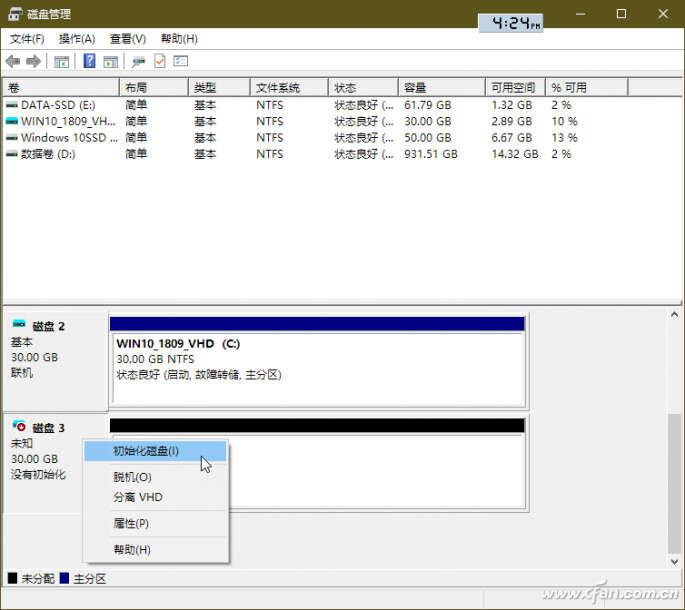Image resolution: width=685 pixels, height=610 pixels.
Task: Click the DATA-SSD (E:) volume icon
Action: click(12, 105)
